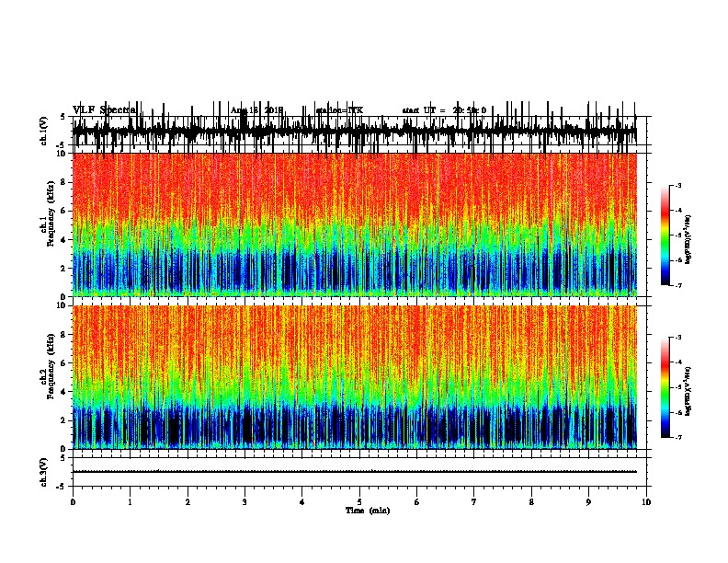Click the flat ch.3 voltage trace
This screenshot has width=728, height=563.
tap(355, 472)
